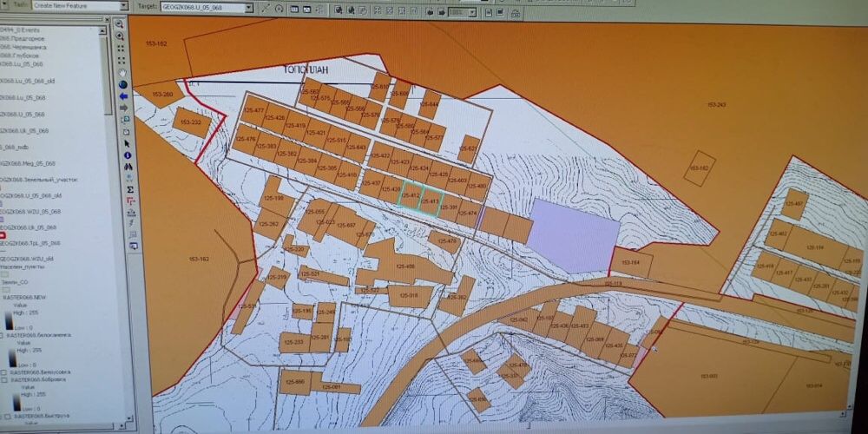Toggle RASTER068.Быструха layer checkbox
The width and height of the screenshot is (868, 434).
point(6,416)
